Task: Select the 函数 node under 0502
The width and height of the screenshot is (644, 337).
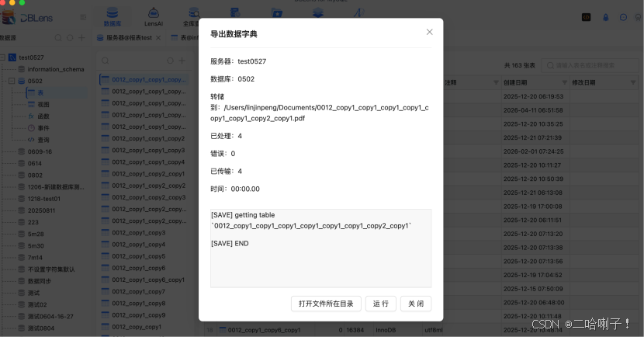Action: click(x=43, y=116)
